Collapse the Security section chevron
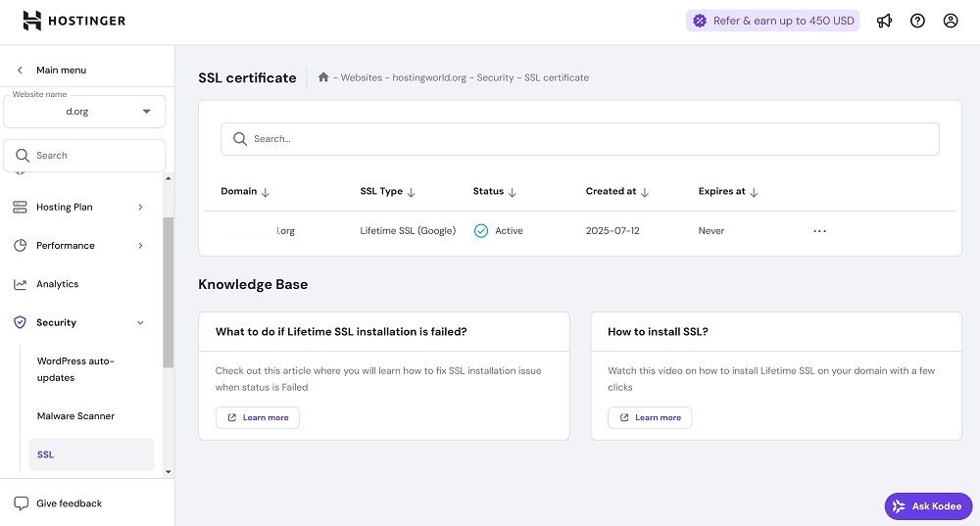 pyautogui.click(x=140, y=323)
